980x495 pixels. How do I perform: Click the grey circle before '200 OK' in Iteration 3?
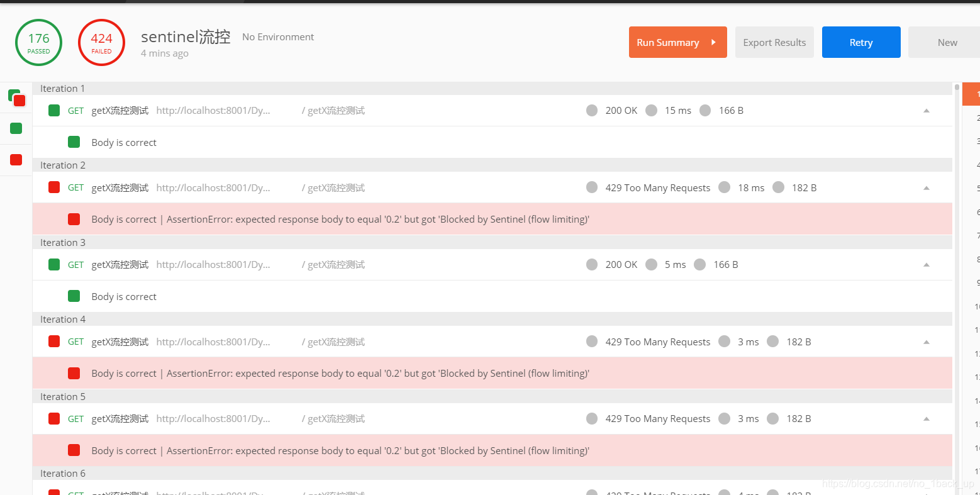tap(592, 265)
